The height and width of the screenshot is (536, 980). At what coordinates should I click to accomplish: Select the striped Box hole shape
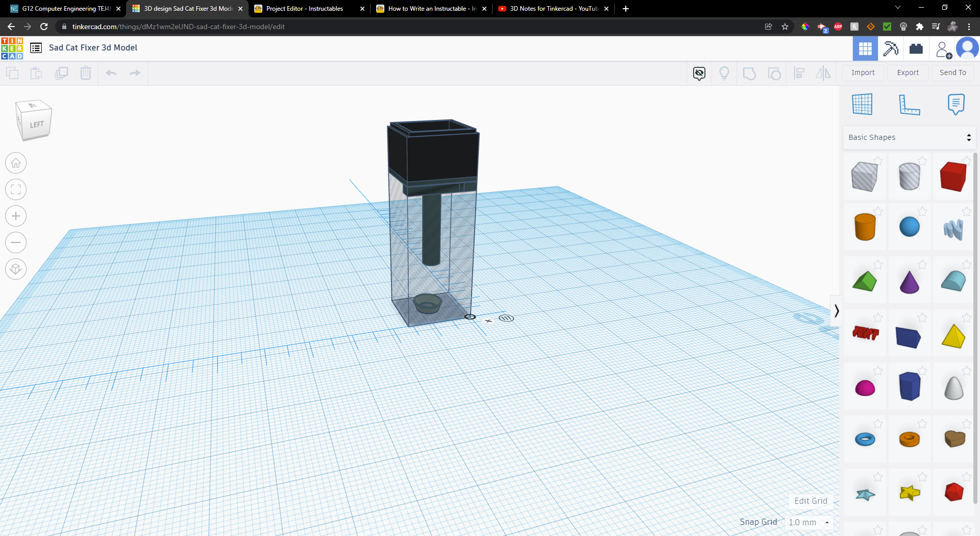click(x=865, y=177)
